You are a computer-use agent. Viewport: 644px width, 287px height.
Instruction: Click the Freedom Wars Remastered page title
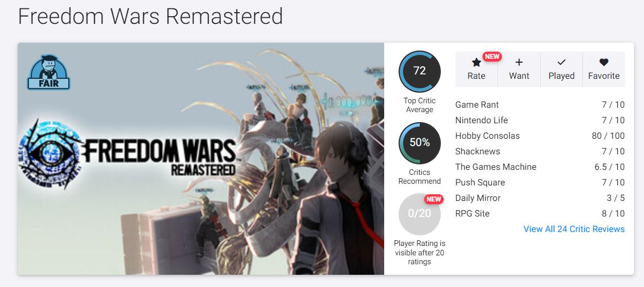(x=150, y=17)
